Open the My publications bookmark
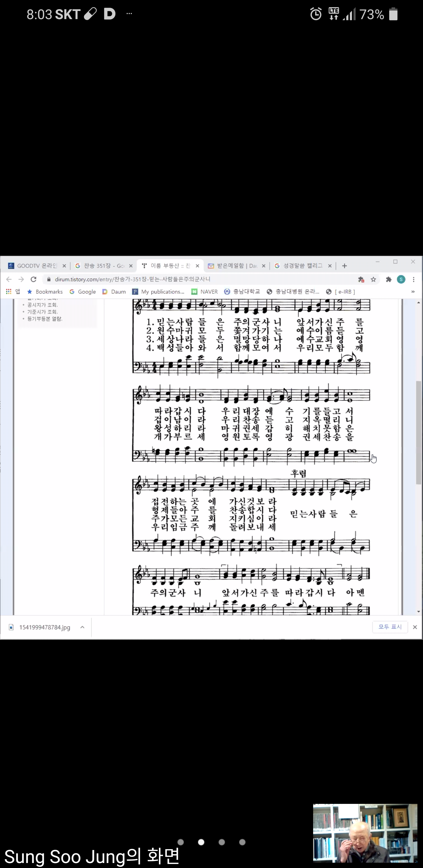Image resolution: width=423 pixels, height=868 pixels. pos(159,291)
